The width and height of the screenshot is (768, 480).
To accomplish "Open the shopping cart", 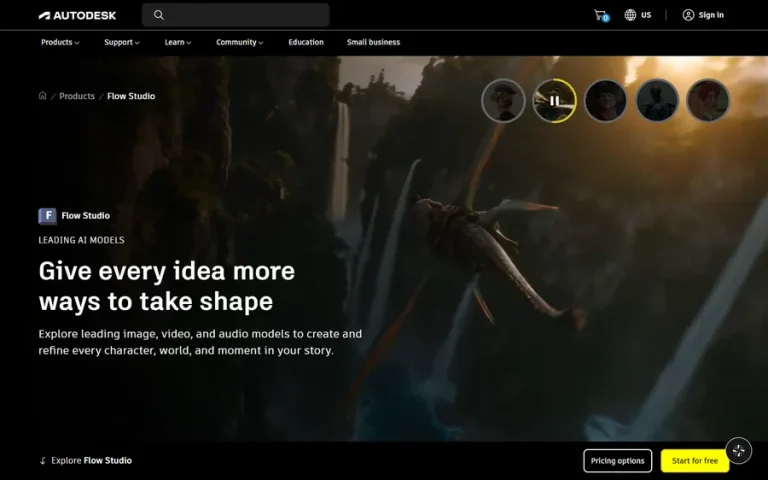I will 601,15.
